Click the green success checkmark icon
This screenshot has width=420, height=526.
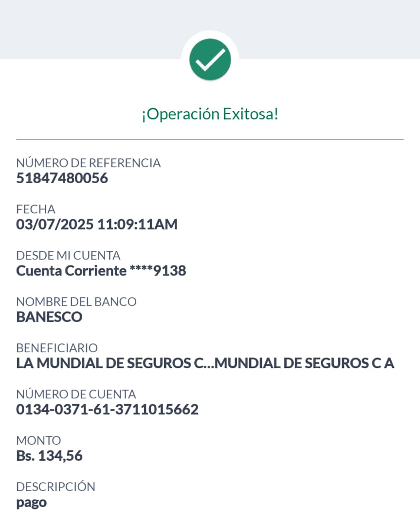point(210,59)
